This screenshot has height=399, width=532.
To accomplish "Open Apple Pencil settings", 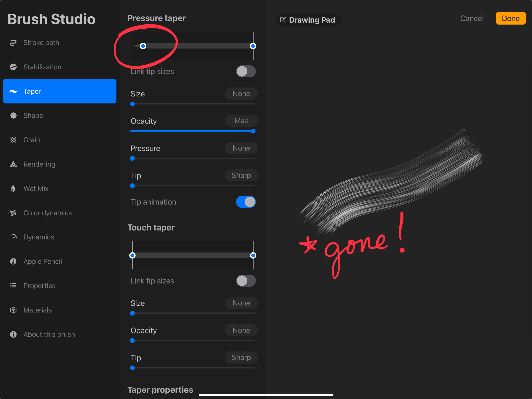I will click(x=60, y=261).
